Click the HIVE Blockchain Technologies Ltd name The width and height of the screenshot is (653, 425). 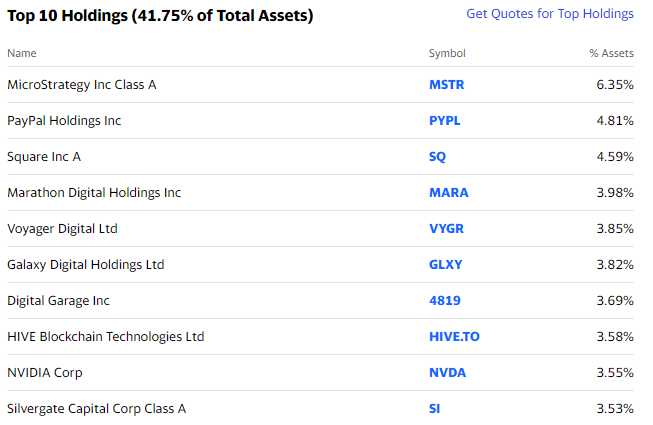coord(106,336)
